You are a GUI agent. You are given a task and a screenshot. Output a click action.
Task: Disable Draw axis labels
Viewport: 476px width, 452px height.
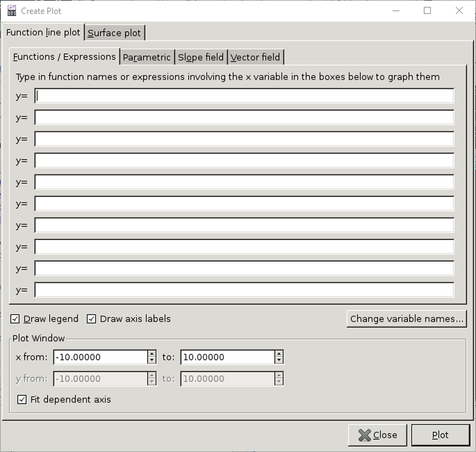(91, 319)
